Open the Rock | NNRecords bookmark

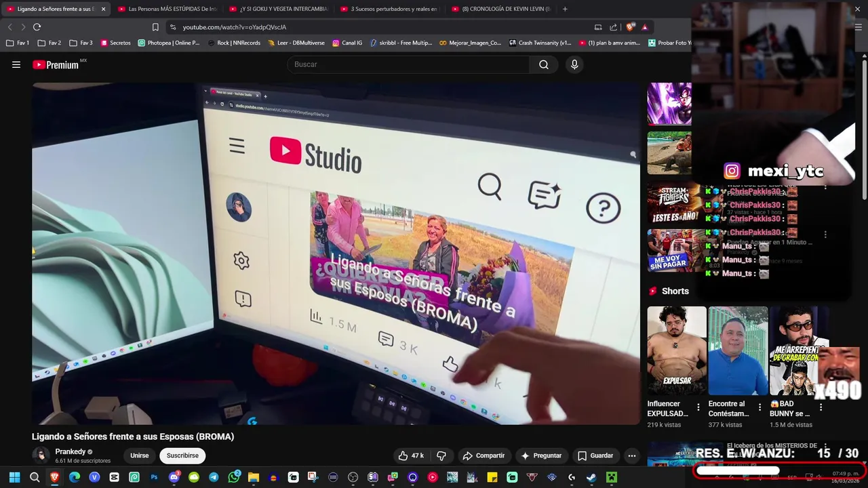(x=233, y=43)
